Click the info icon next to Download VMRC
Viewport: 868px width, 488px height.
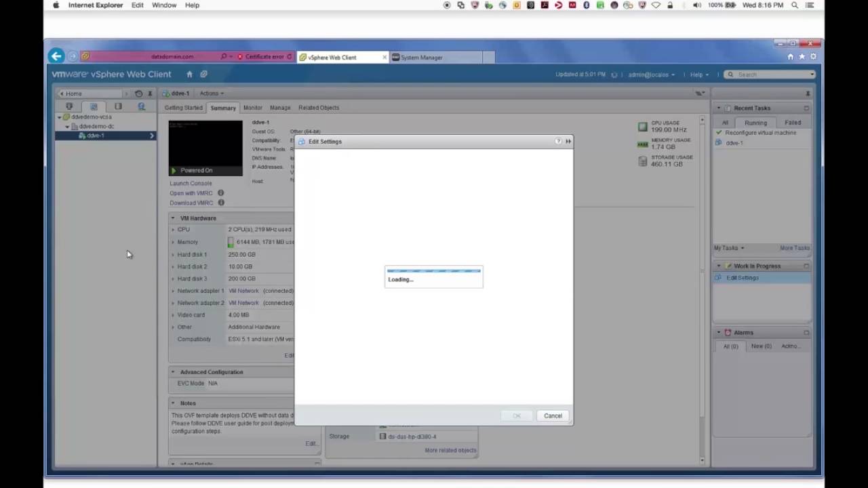click(x=221, y=203)
